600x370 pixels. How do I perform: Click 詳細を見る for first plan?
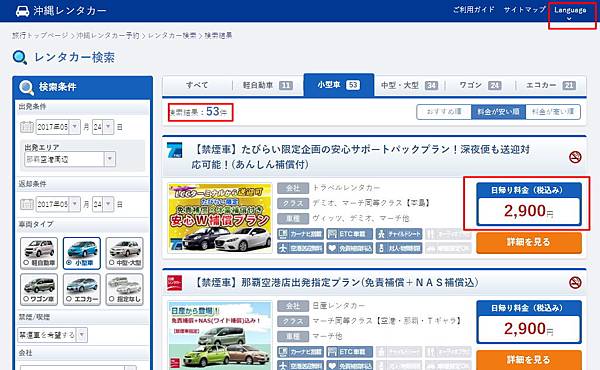[x=529, y=242]
